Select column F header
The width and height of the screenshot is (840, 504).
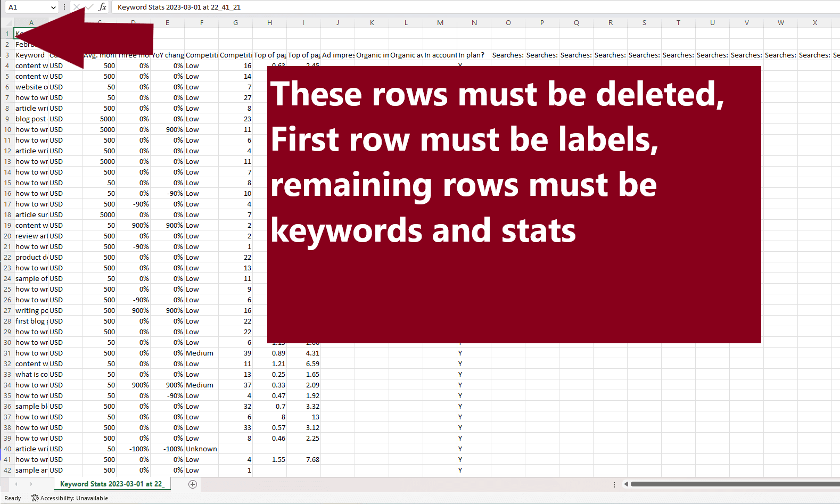[201, 22]
